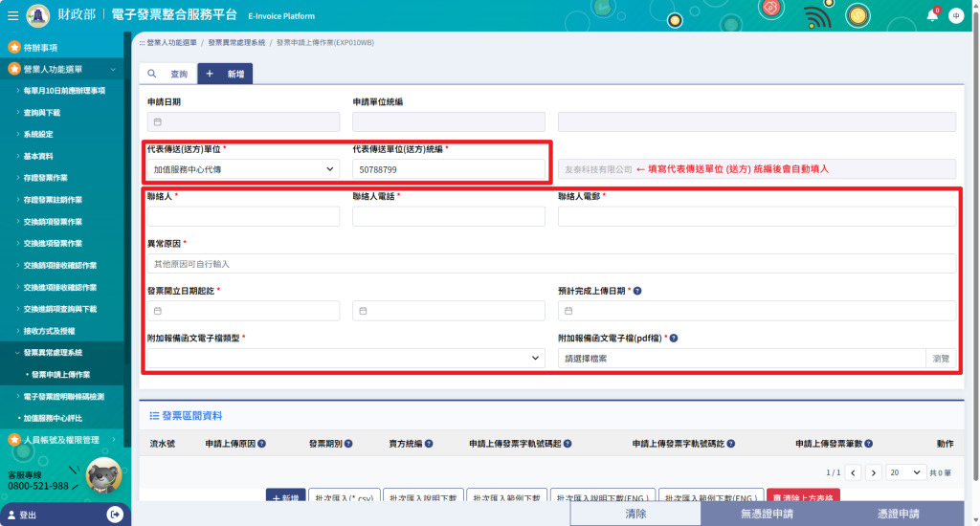Click the 聯絡人電郵 input field

756,216
